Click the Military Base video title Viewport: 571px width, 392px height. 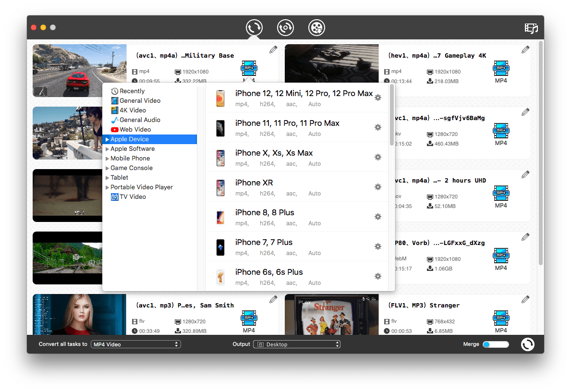tap(185, 56)
